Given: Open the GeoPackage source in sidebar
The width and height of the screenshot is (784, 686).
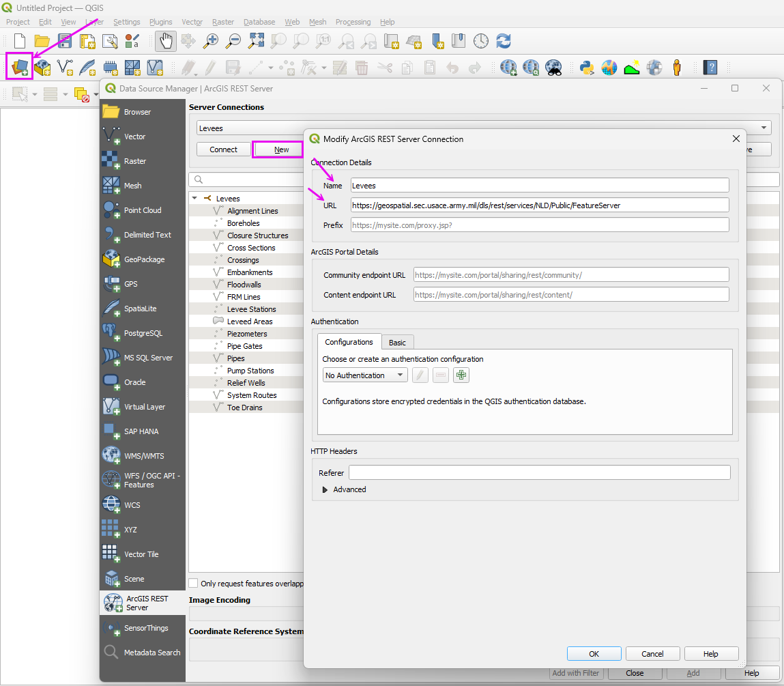Looking at the screenshot, I should click(143, 259).
